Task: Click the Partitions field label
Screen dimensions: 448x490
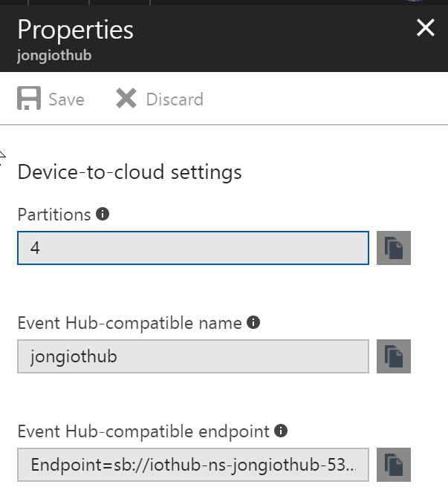Action: 54,215
